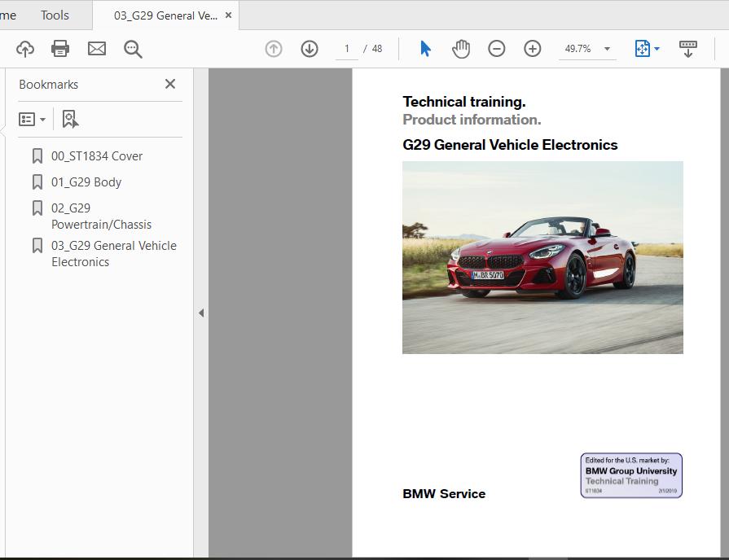The height and width of the screenshot is (560, 729).
Task: Print the document using printer icon
Action: (x=60, y=49)
